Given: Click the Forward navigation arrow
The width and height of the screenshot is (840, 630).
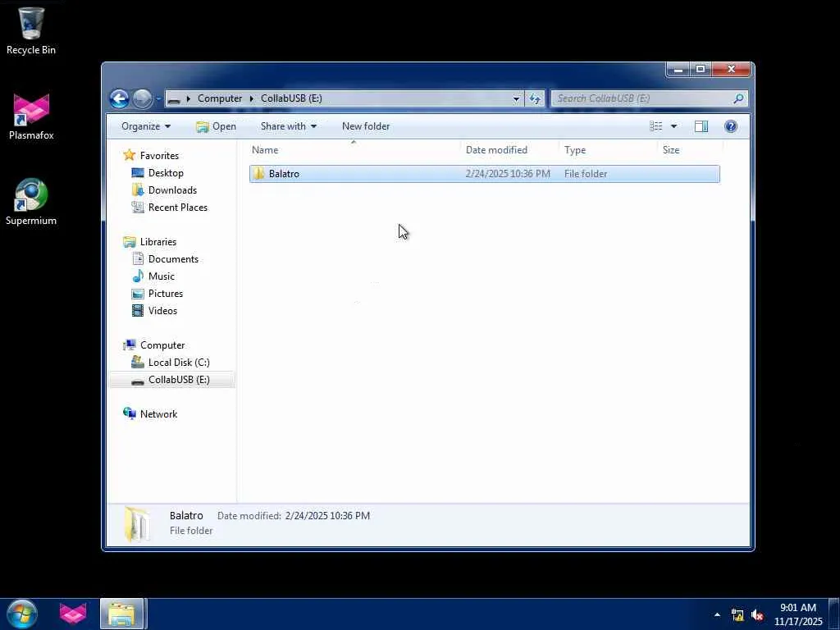Looking at the screenshot, I should [x=142, y=98].
